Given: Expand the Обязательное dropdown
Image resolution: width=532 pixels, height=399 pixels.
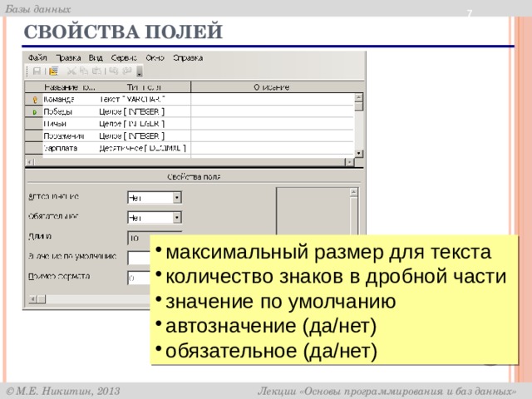Looking at the screenshot, I should coord(177,218).
